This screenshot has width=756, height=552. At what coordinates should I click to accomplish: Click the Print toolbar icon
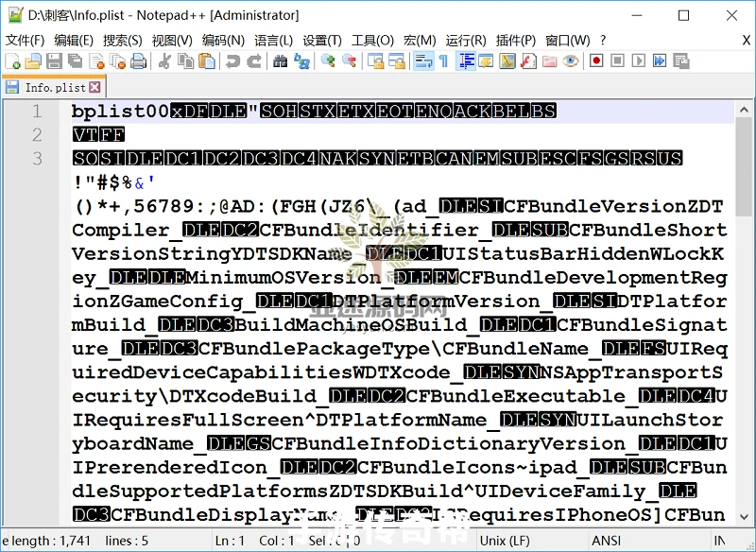138,61
